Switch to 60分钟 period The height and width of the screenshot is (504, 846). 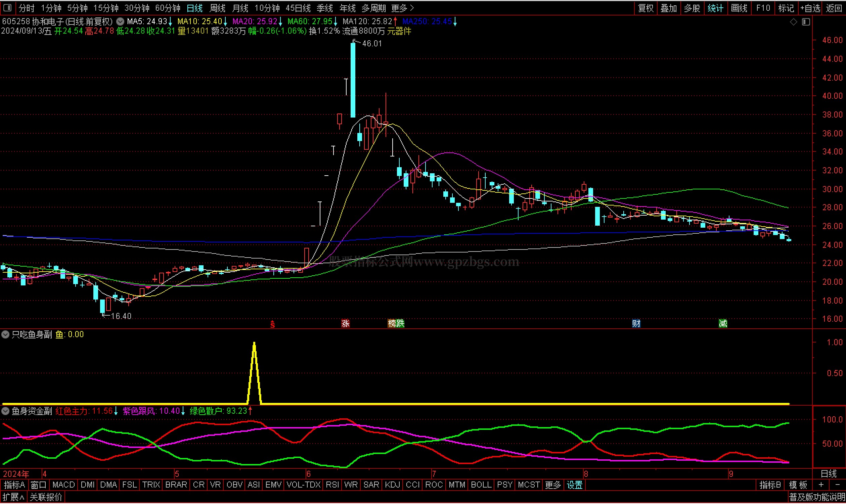(x=168, y=8)
